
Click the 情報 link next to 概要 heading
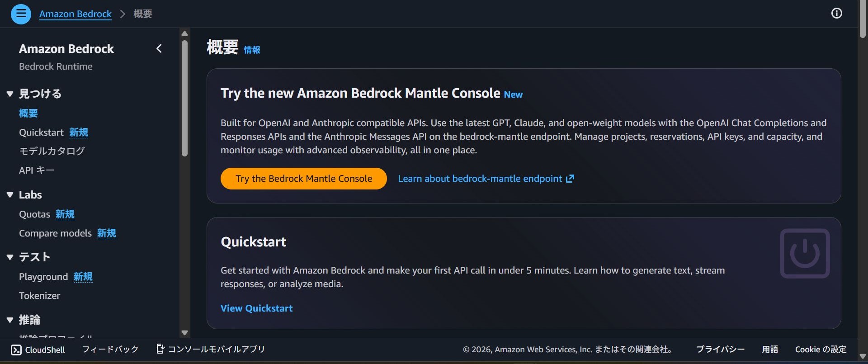pos(252,50)
